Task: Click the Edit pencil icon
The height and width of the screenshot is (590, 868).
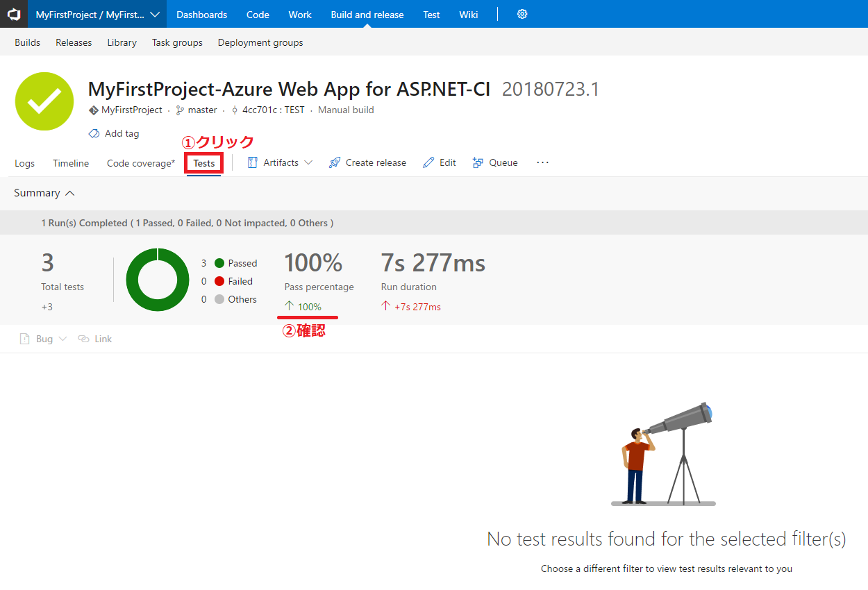Action: (428, 162)
